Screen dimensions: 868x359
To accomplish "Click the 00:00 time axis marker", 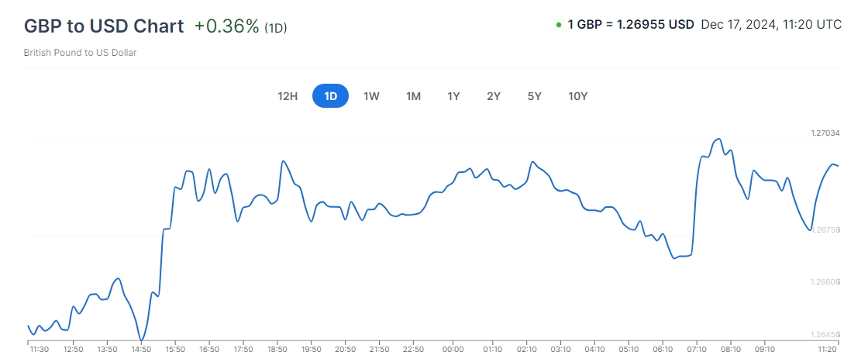I will [x=453, y=350].
